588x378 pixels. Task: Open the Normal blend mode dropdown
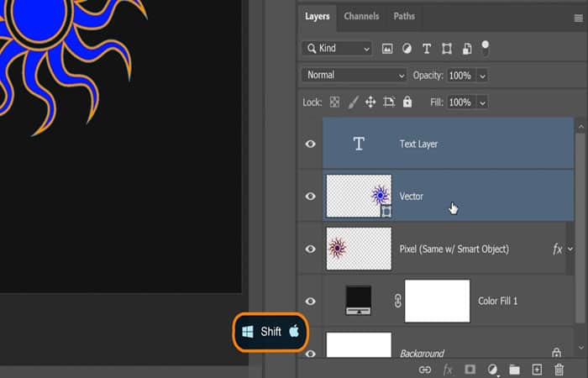point(354,76)
